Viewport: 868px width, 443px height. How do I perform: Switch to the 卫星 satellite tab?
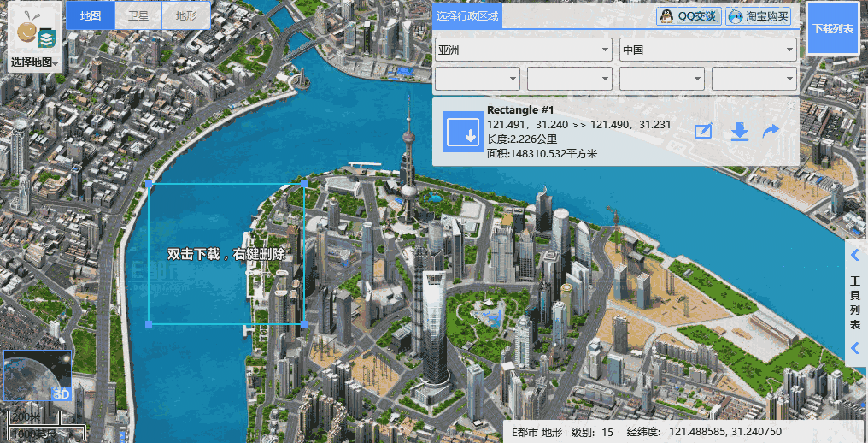click(x=138, y=15)
